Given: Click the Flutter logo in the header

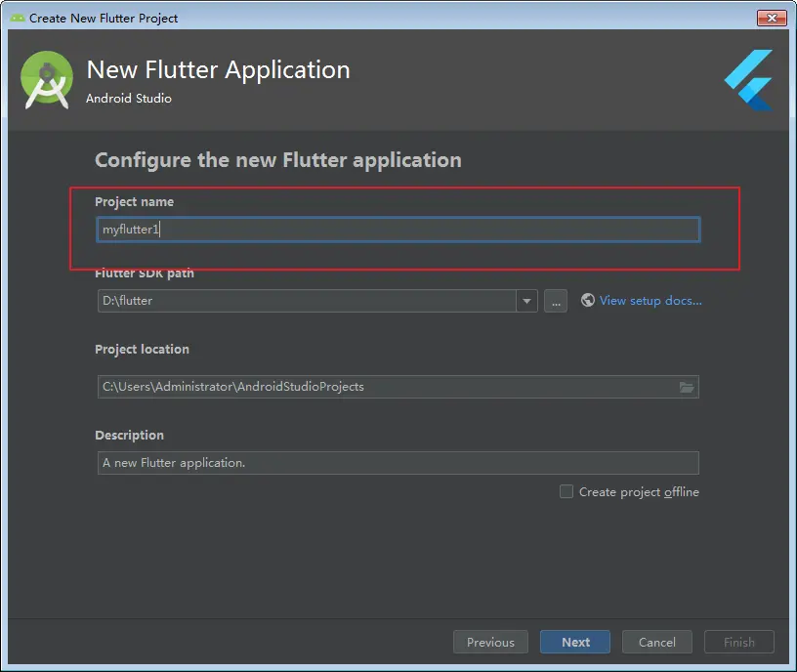Looking at the screenshot, I should click(x=746, y=80).
